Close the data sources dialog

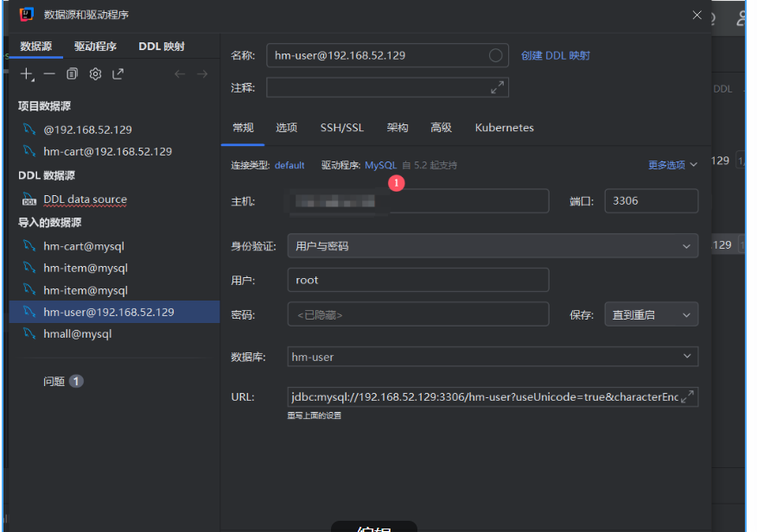coord(697,15)
